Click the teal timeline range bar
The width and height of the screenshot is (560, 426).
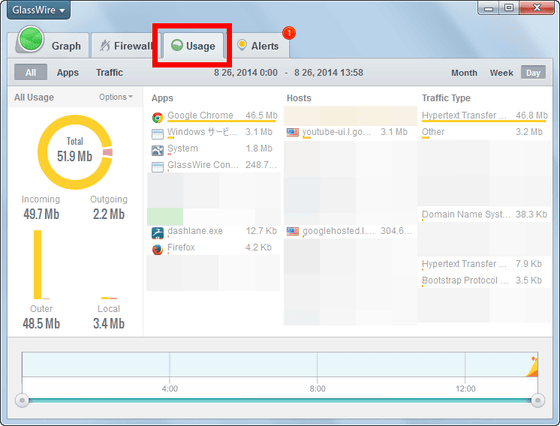pyautogui.click(x=280, y=401)
